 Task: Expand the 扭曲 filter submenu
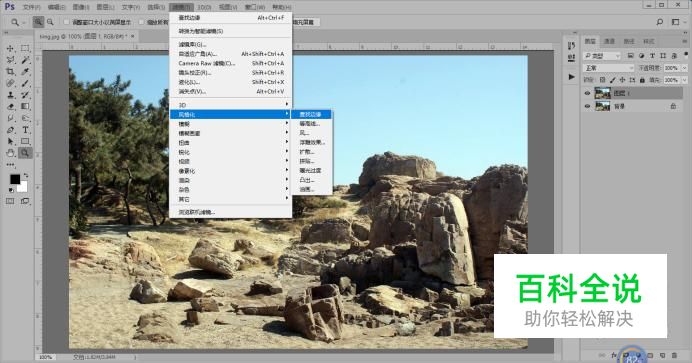(x=231, y=142)
